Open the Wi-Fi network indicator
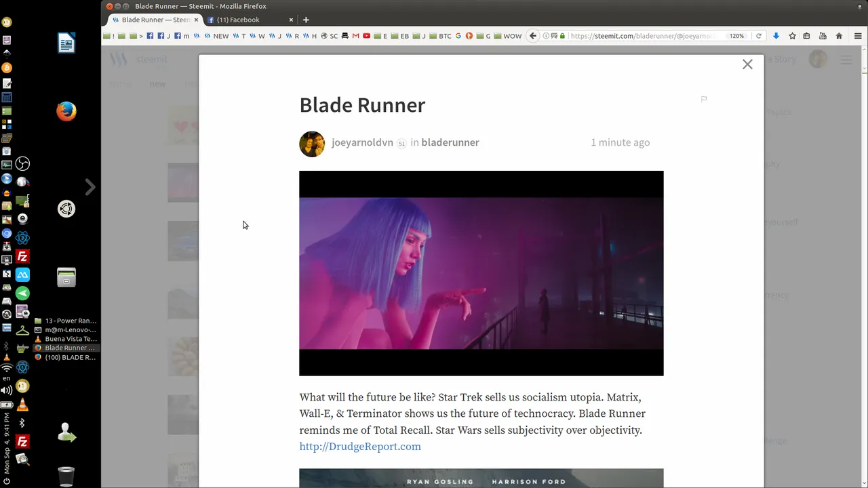The image size is (868, 488). (x=7, y=368)
